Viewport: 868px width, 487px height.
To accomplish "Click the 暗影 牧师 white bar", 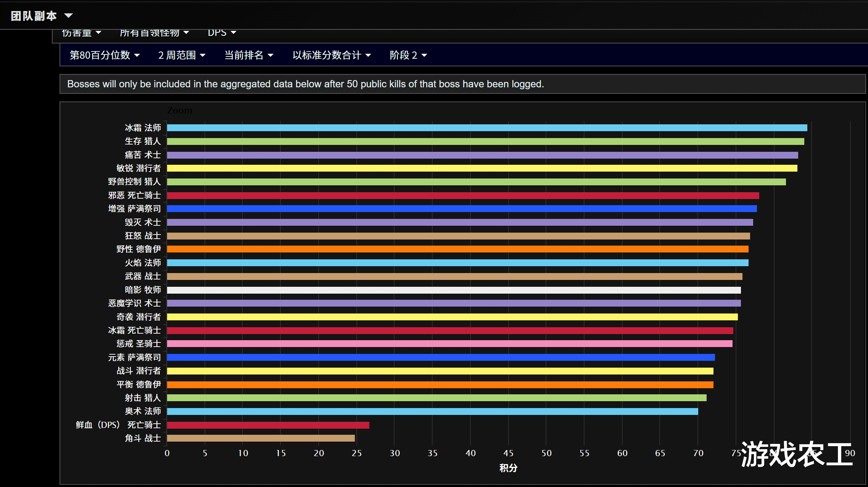I will [x=453, y=290].
